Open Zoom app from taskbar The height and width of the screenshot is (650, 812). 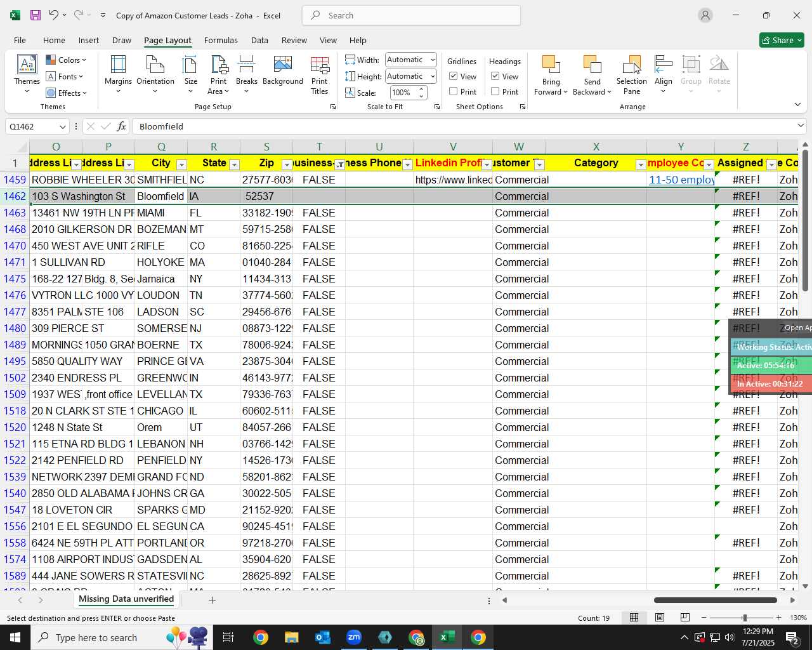point(354,637)
